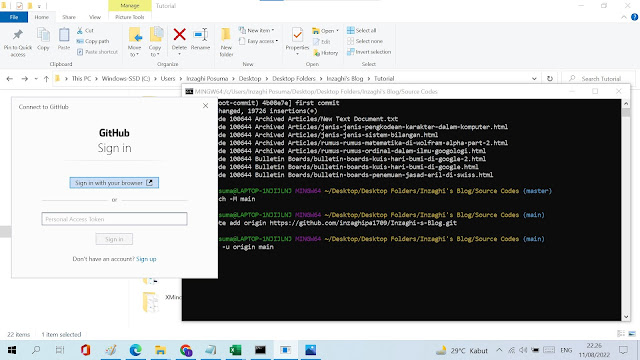Click Invert selection in ribbon

click(369, 52)
